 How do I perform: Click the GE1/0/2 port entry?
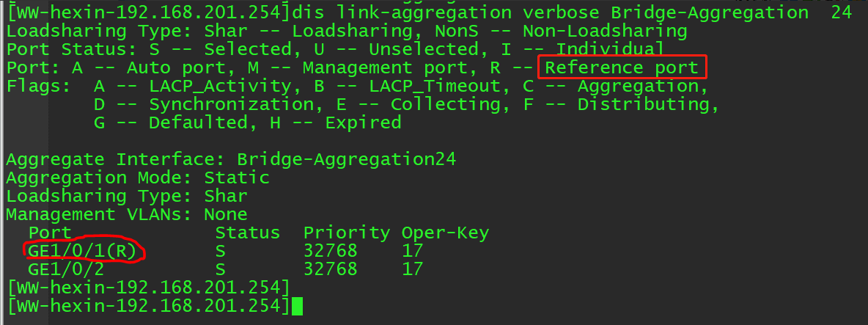pyautogui.click(x=66, y=269)
